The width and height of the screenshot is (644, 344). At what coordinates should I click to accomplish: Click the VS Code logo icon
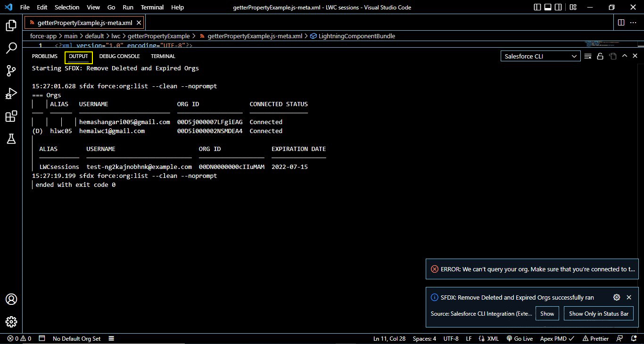(x=8, y=8)
